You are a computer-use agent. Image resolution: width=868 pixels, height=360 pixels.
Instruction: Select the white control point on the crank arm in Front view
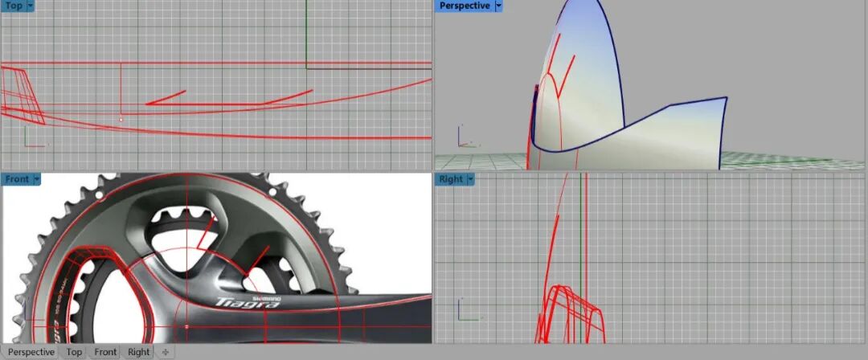click(186, 327)
